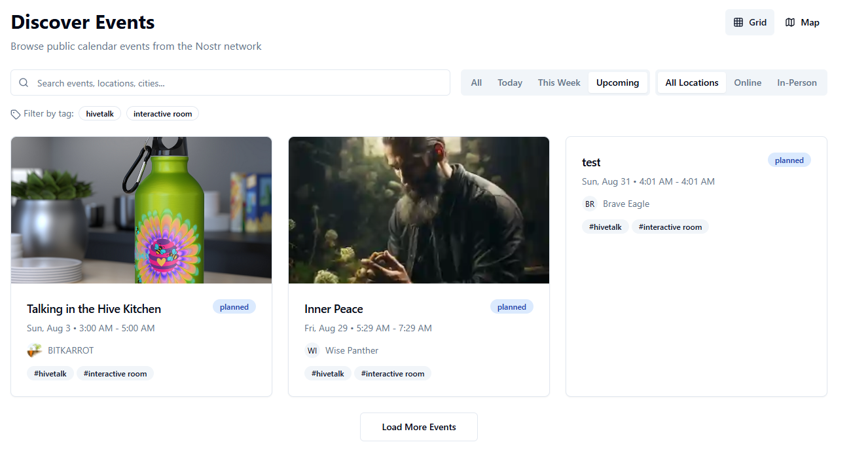Click the WI avatar for Wise Panther
Image resolution: width=868 pixels, height=476 pixels.
[x=312, y=350]
